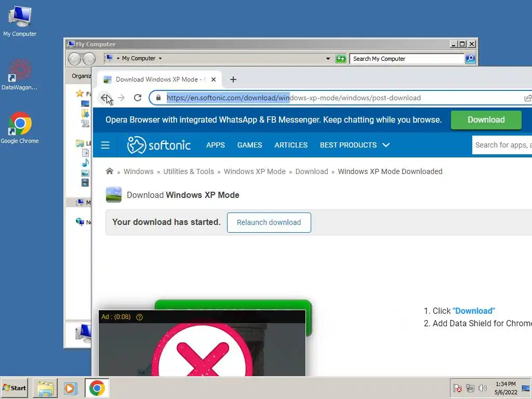The image size is (532, 399).
Task: Minimize the My Computer window
Action: [x=453, y=44]
